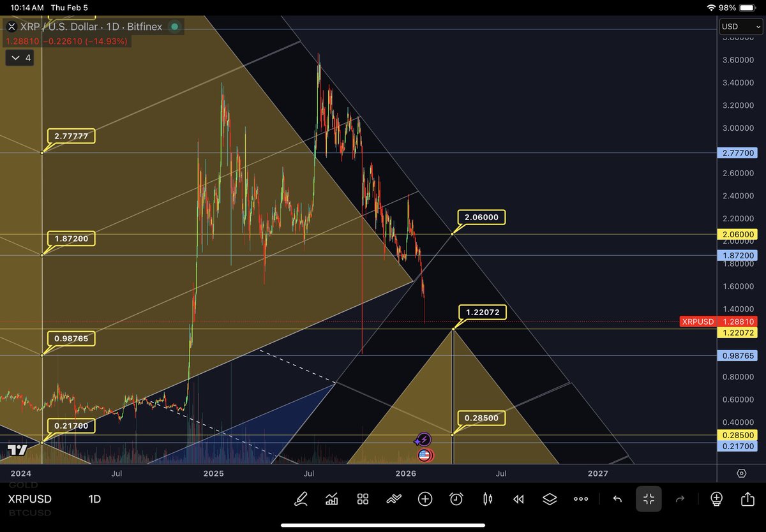Open the three-dot more menu
The height and width of the screenshot is (532, 766).
[581, 499]
